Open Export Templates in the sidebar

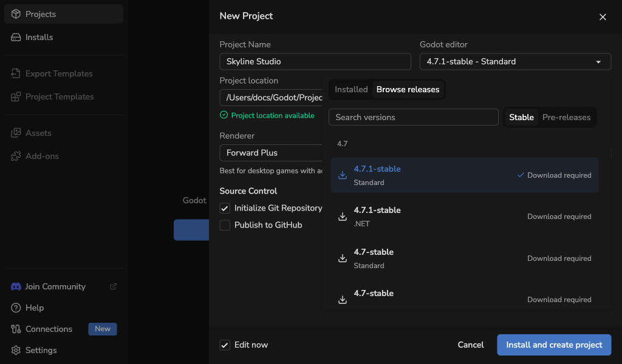point(63,73)
